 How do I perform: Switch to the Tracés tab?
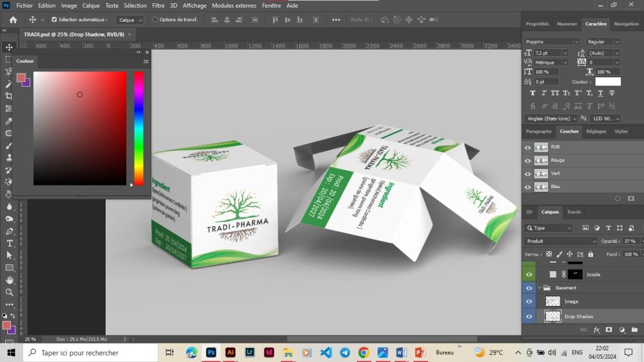tap(573, 212)
